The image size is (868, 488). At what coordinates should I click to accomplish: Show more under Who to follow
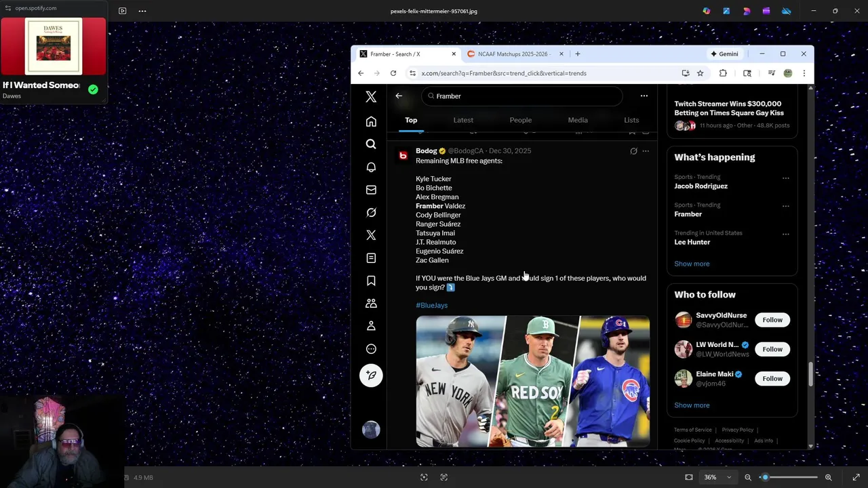pyautogui.click(x=692, y=405)
